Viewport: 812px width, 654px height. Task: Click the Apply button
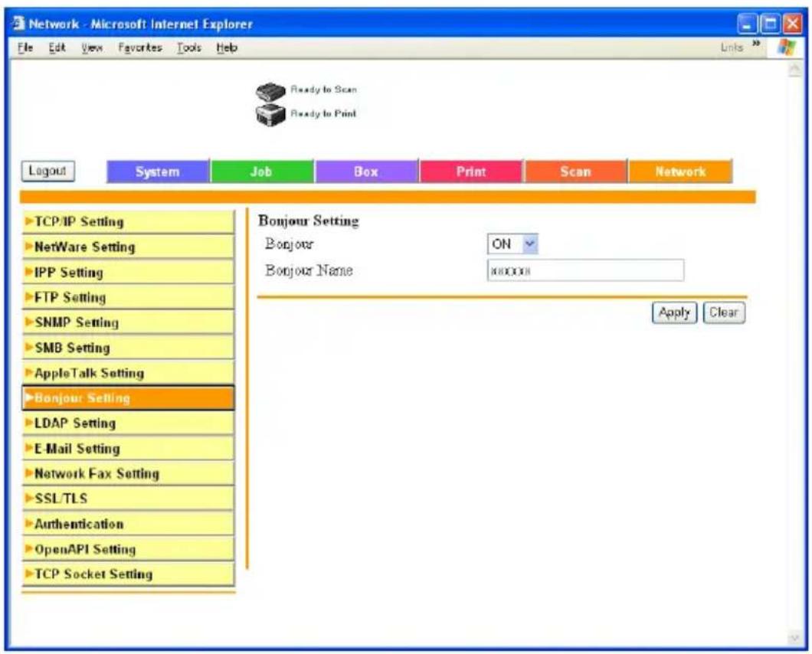click(674, 312)
